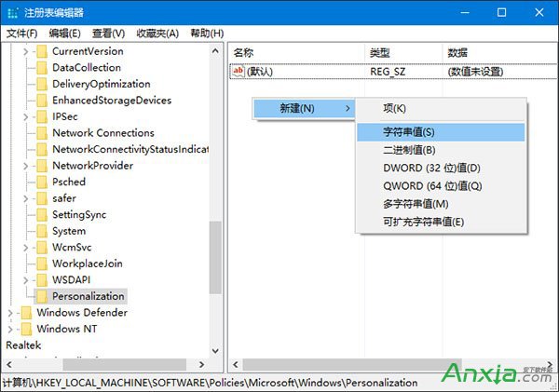Choose 项(K) from the submenu
This screenshot has width=559, height=392.
pos(441,108)
